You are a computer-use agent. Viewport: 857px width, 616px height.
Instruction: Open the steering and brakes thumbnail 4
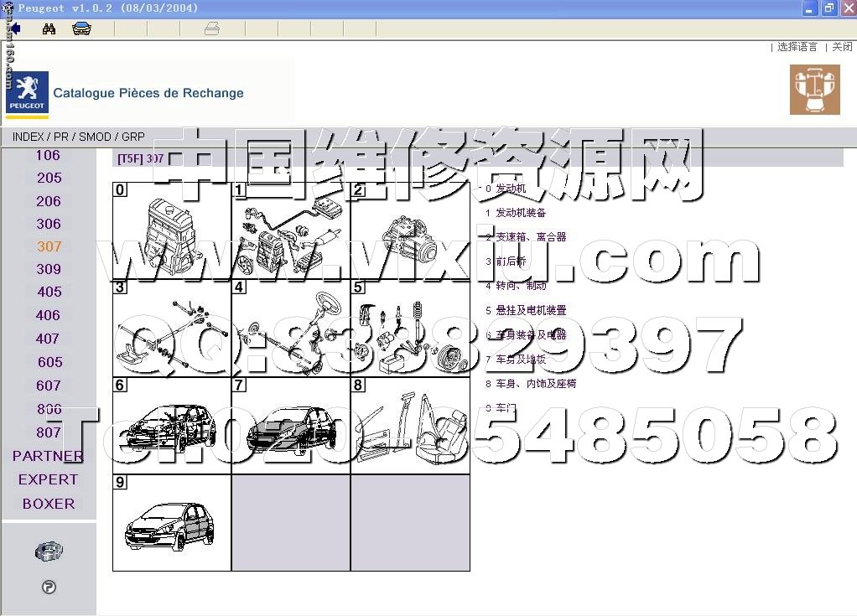[290, 328]
